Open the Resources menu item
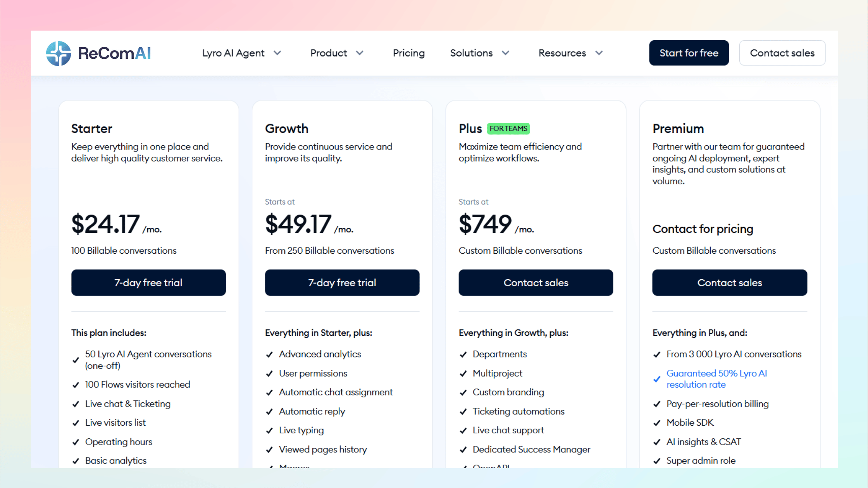The image size is (868, 488). (x=562, y=53)
